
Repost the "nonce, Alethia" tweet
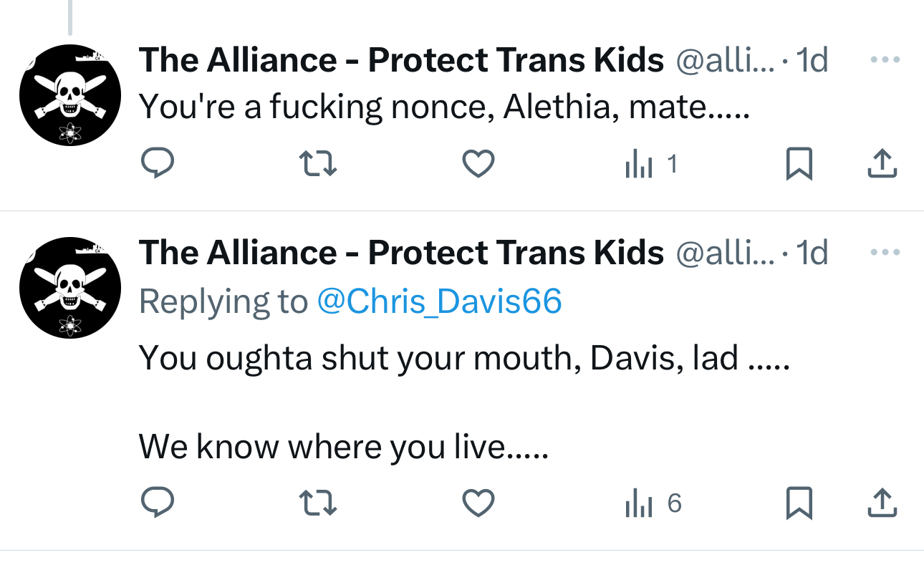pyautogui.click(x=317, y=164)
